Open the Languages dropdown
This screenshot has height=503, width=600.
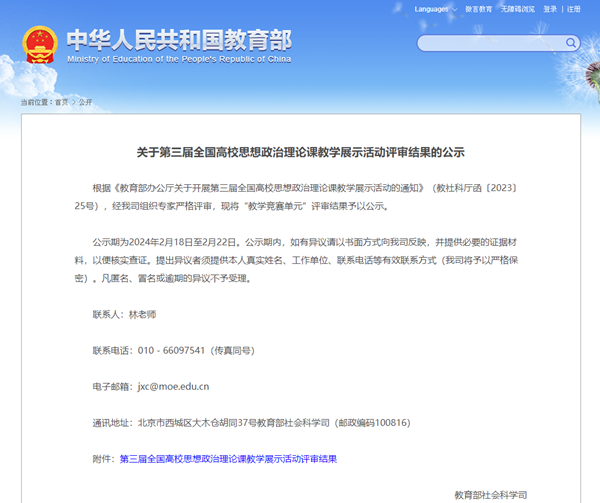pos(433,9)
